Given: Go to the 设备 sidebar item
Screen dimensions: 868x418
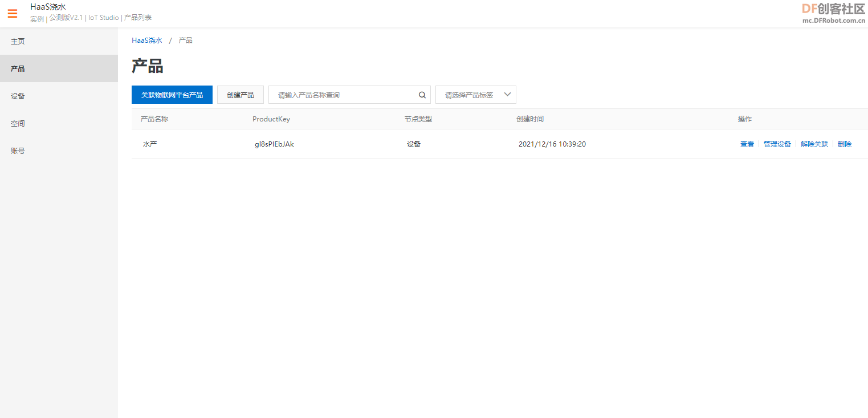Looking at the screenshot, I should [59, 96].
